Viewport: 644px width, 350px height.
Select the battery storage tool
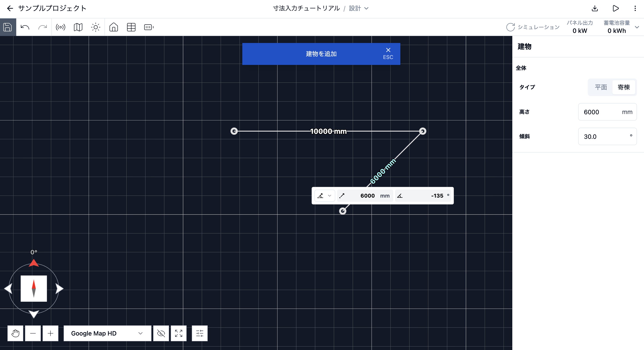tap(149, 27)
